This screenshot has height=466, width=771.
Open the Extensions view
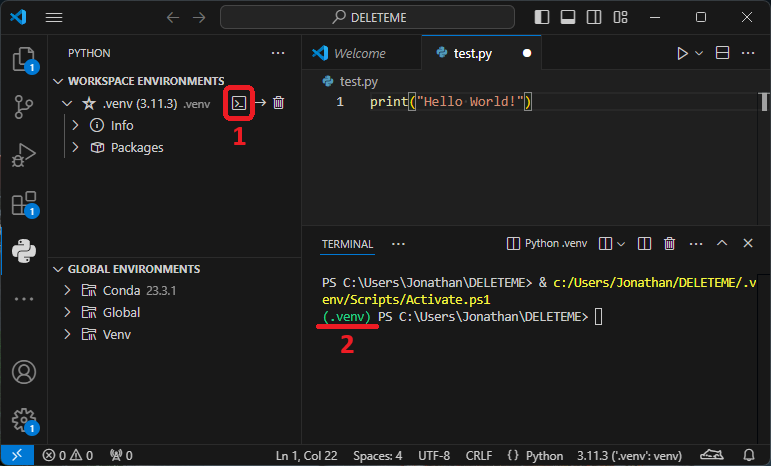(22, 204)
